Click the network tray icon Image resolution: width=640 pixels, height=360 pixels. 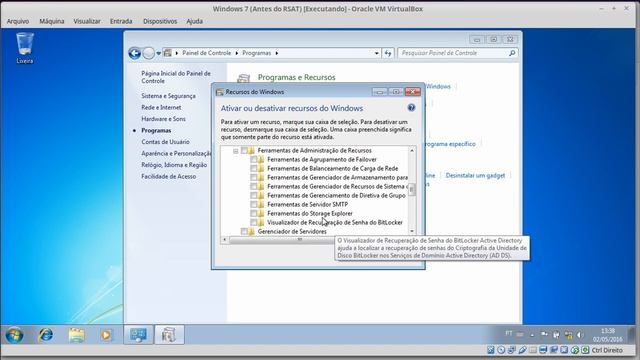pyautogui.click(x=568, y=335)
